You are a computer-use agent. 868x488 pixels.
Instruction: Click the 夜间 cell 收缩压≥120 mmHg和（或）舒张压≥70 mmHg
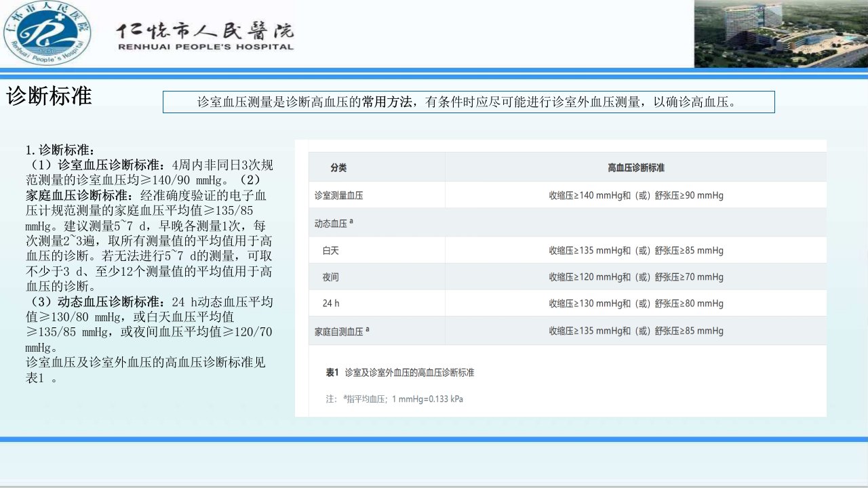coord(636,277)
